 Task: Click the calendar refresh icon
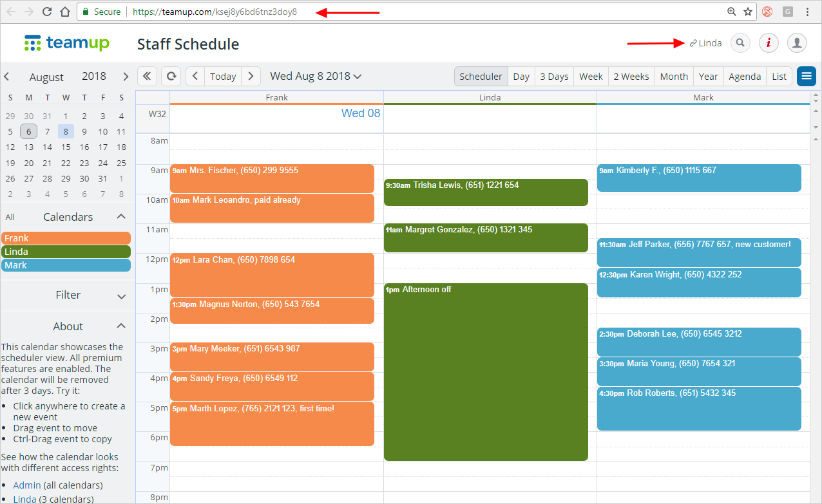click(171, 76)
